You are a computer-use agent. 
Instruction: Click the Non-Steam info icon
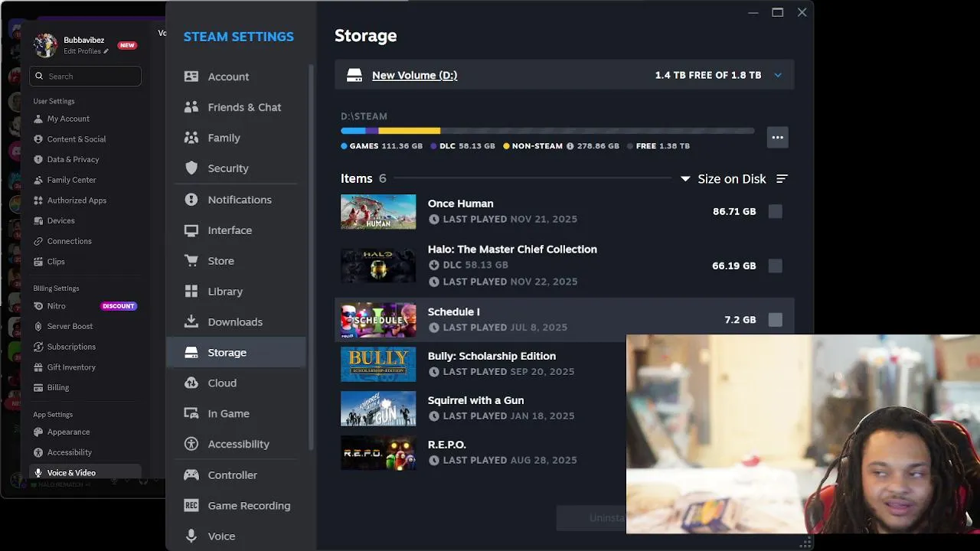(x=570, y=145)
